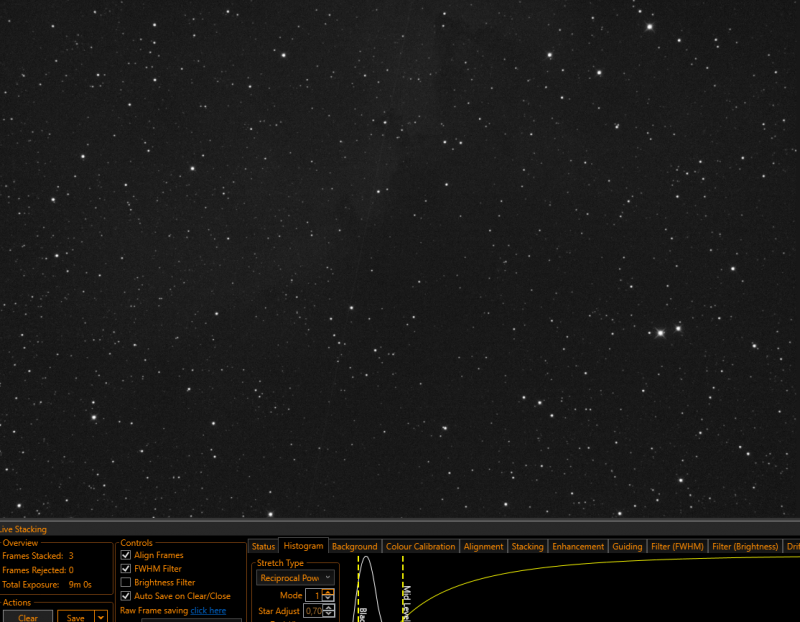This screenshot has width=800, height=622.
Task: Switch to the Status tab
Action: tap(263, 546)
